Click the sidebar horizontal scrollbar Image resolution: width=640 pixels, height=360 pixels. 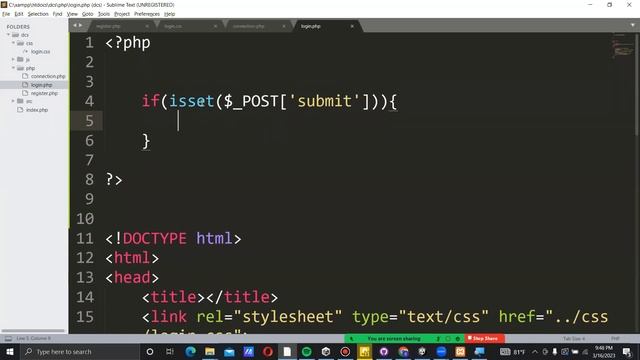(x=33, y=331)
